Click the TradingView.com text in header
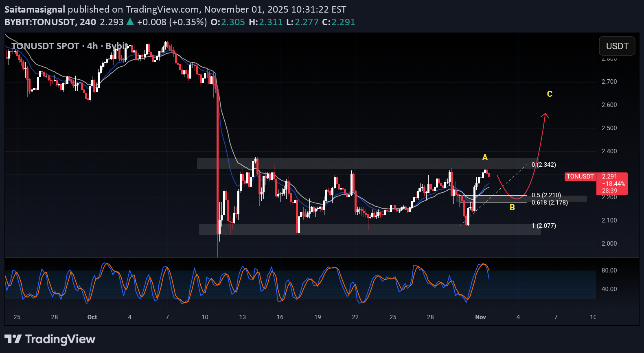The image size is (644, 353). click(162, 9)
